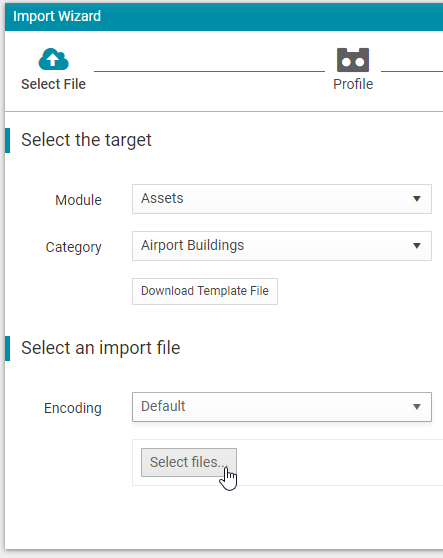
Task: Expand the Category dropdown with Airport Buildings
Action: [x=282, y=246]
